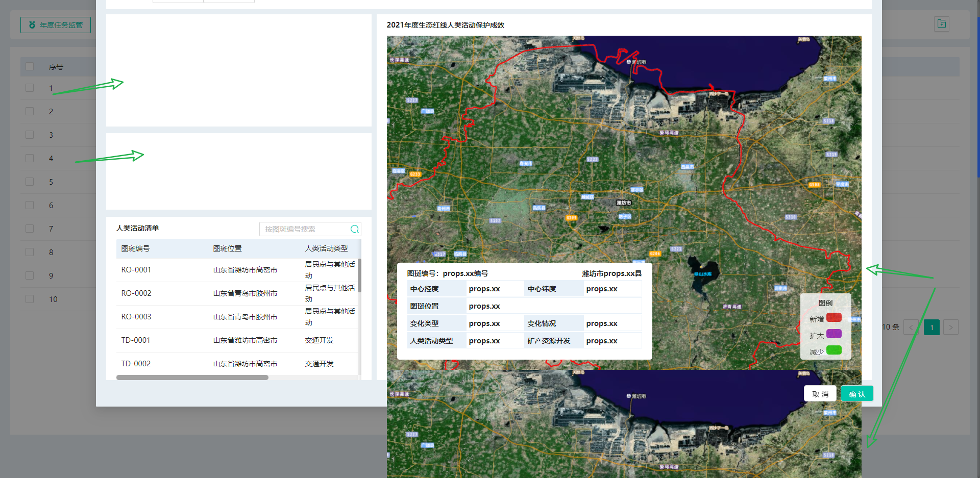Click the 图例 legend title on the map

pyautogui.click(x=825, y=303)
